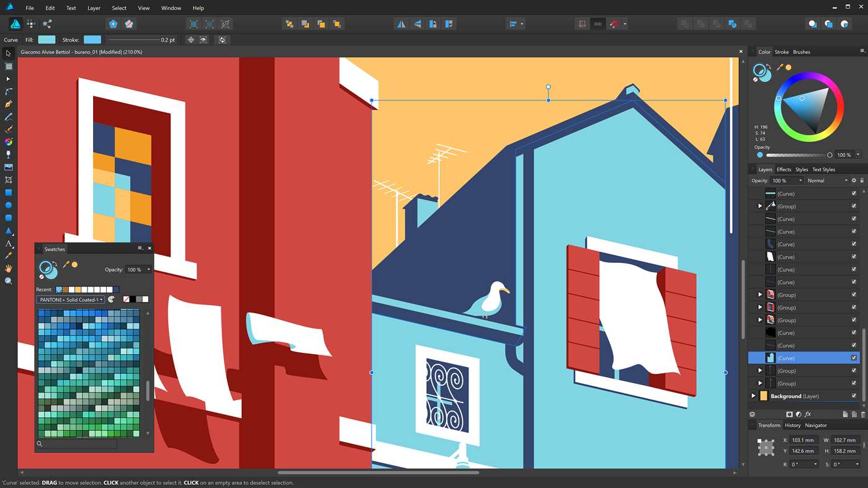Select the Pen tool in the toolbar
868x488 pixels.
tap(9, 104)
